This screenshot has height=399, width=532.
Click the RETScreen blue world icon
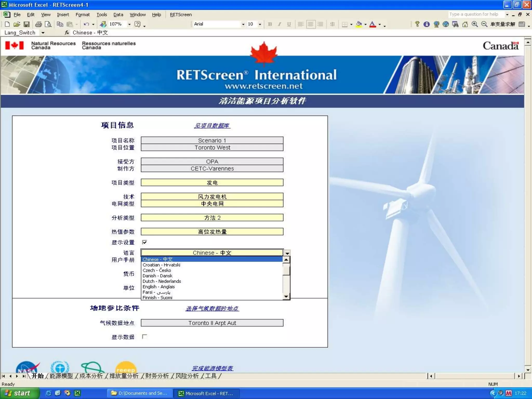pos(446,24)
